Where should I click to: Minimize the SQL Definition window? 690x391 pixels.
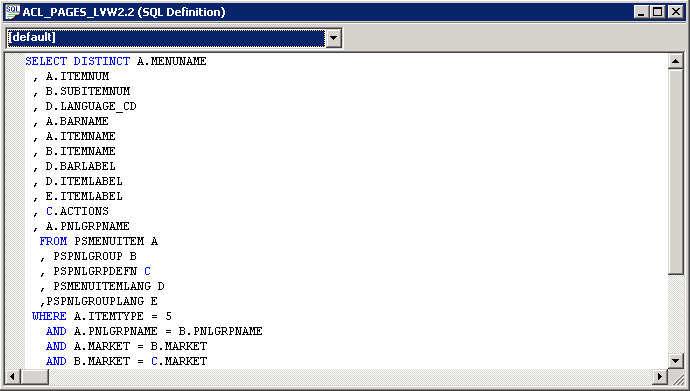[x=641, y=12]
